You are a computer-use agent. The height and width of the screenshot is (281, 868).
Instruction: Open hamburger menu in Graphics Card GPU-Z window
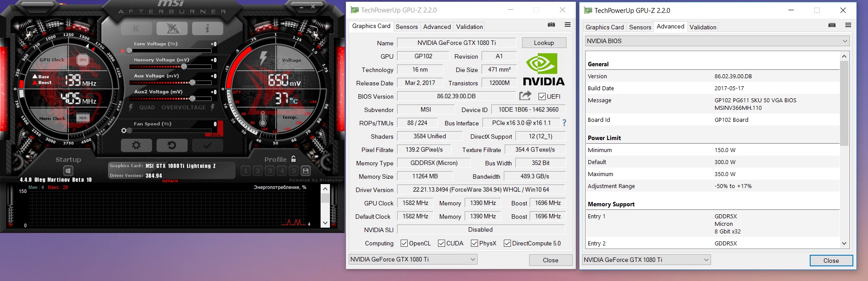click(x=567, y=25)
